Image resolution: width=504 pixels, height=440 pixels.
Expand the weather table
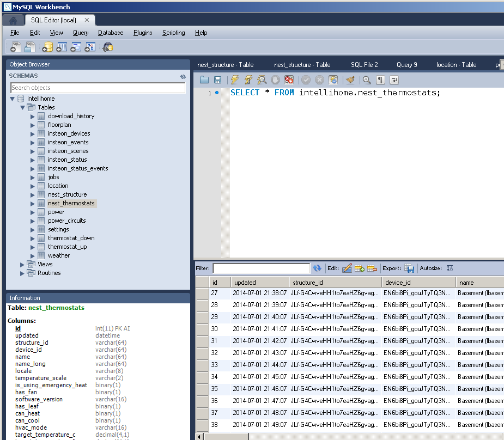click(x=33, y=255)
